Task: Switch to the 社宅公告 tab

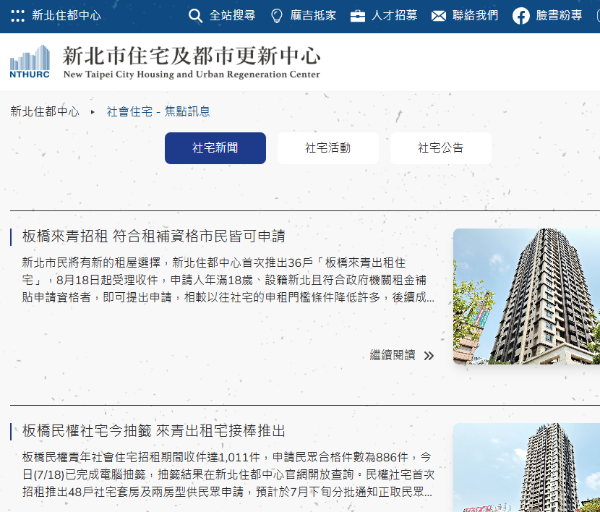Action: [441, 148]
